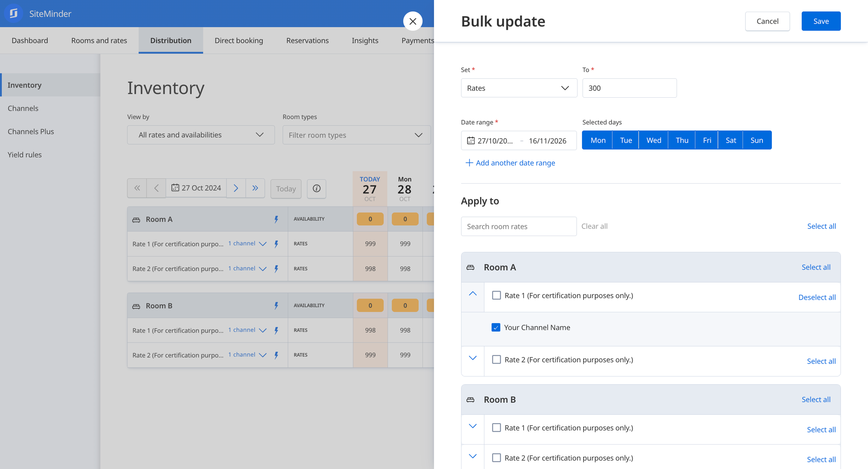Screen dimensions: 868x469
Task: Deselect the Sat day toggle
Action: click(730, 140)
